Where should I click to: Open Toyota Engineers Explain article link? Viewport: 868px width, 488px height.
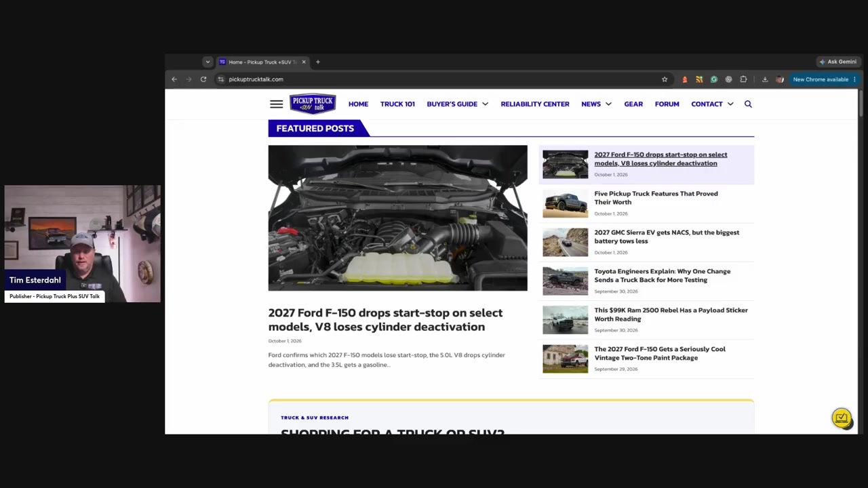(662, 275)
